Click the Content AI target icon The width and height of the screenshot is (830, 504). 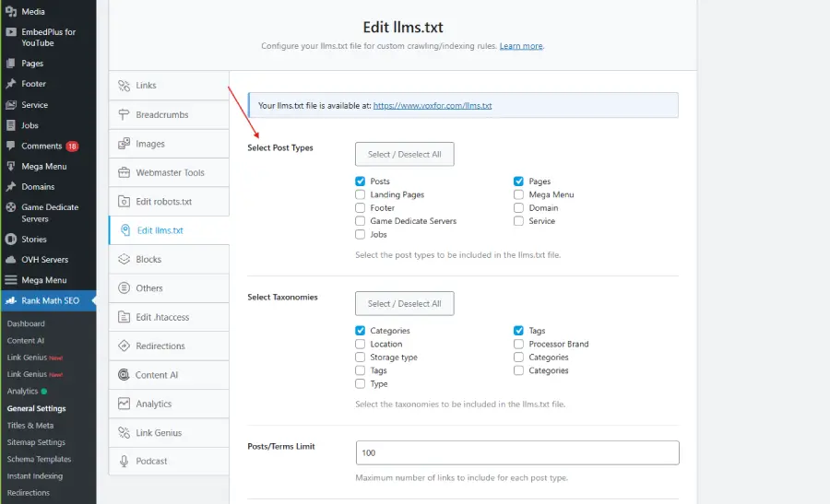pos(124,374)
